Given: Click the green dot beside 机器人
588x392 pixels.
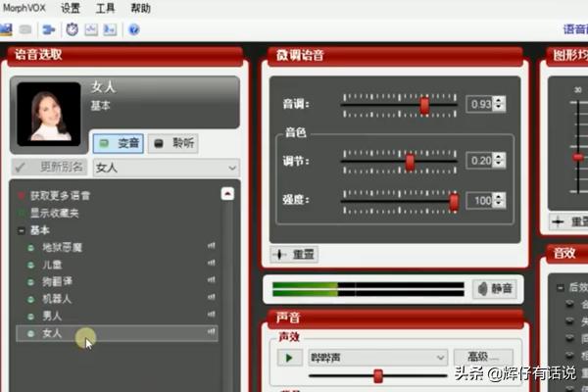Looking at the screenshot, I should pos(31,299).
